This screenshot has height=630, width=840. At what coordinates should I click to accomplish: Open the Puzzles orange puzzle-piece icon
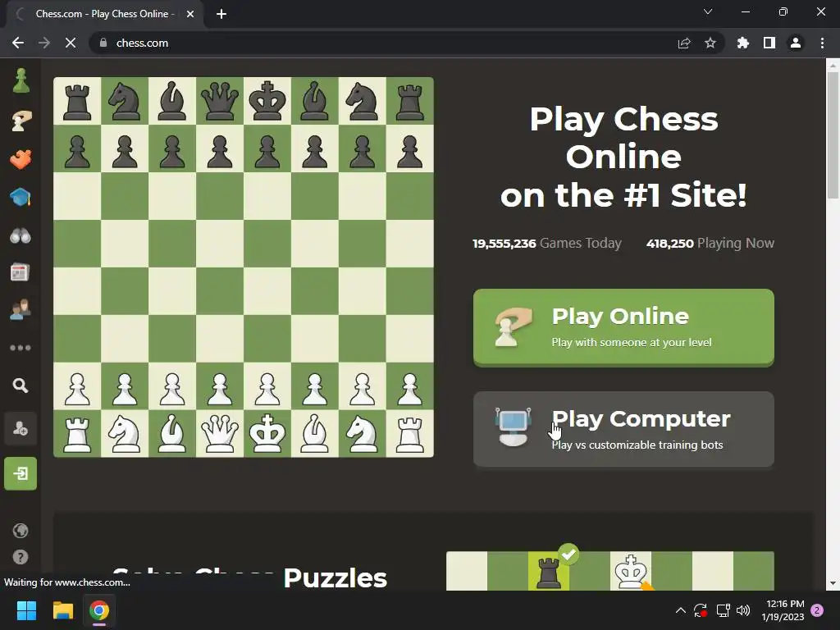pos(21,159)
